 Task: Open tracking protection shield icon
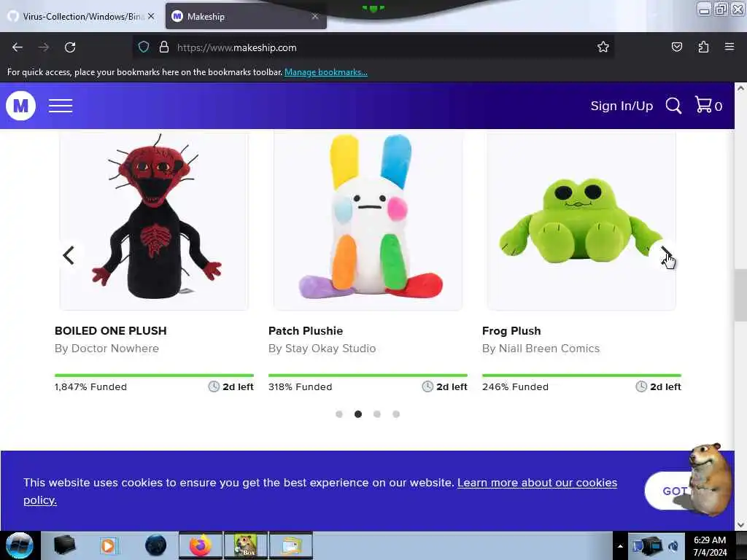pyautogui.click(x=144, y=47)
